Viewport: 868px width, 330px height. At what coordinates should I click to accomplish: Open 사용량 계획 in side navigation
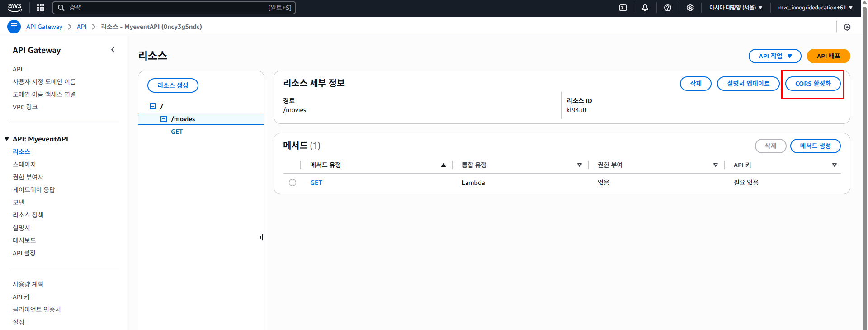(x=28, y=284)
